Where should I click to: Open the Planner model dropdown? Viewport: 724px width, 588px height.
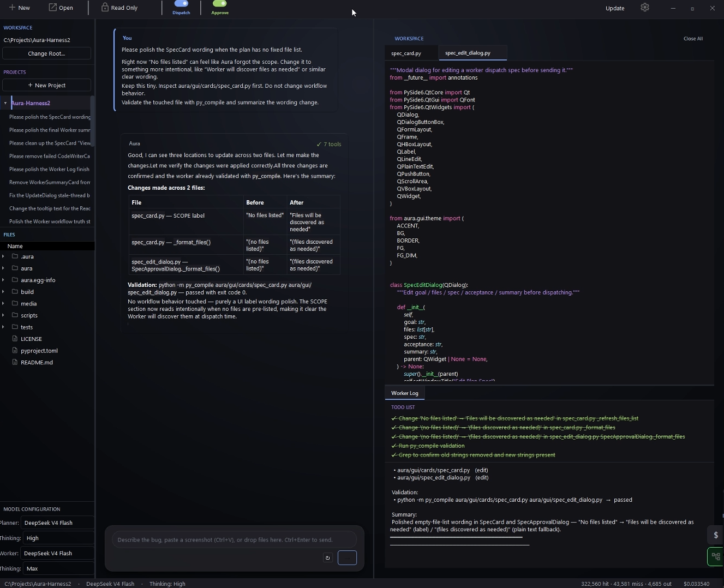point(57,523)
